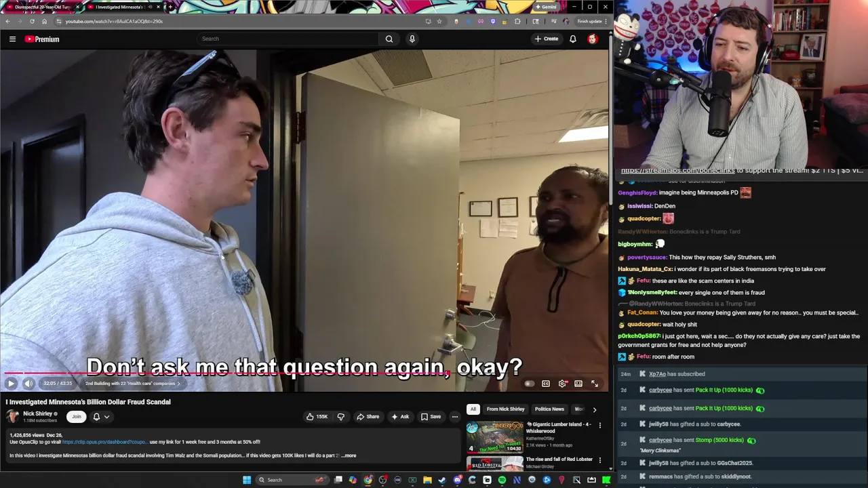Open options for Gigantic Lumber Island video
The height and width of the screenshot is (488, 868).
pos(599,426)
